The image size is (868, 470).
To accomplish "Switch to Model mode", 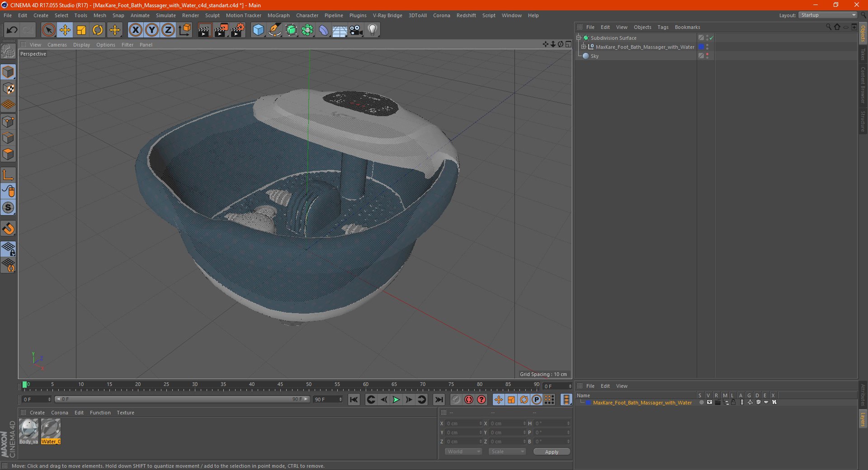I will pos(9,72).
